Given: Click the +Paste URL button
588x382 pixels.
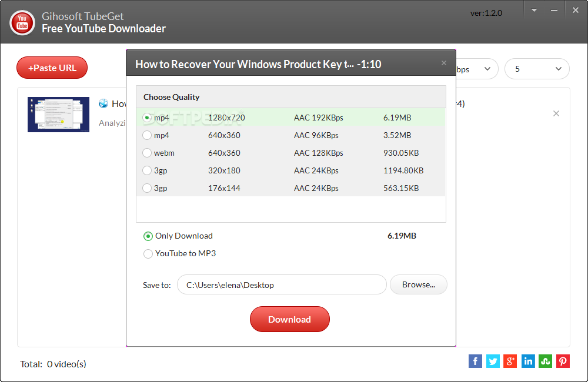Looking at the screenshot, I should pos(52,68).
